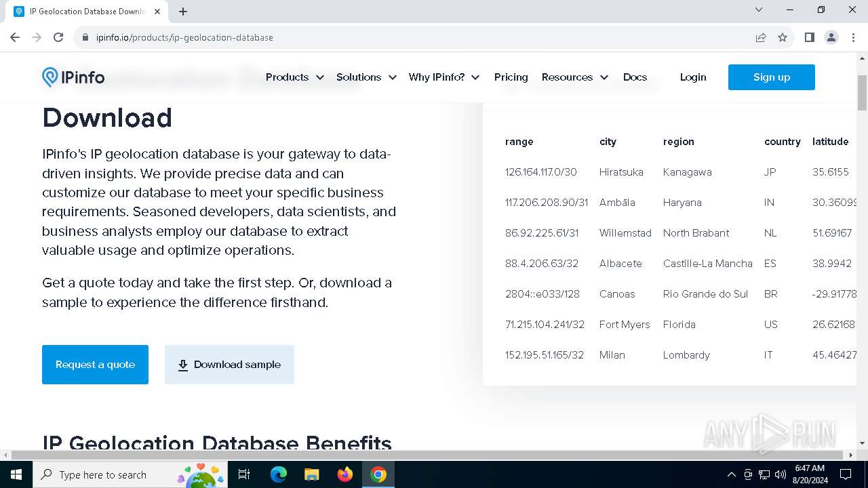Click the taskbar search box

tap(129, 474)
